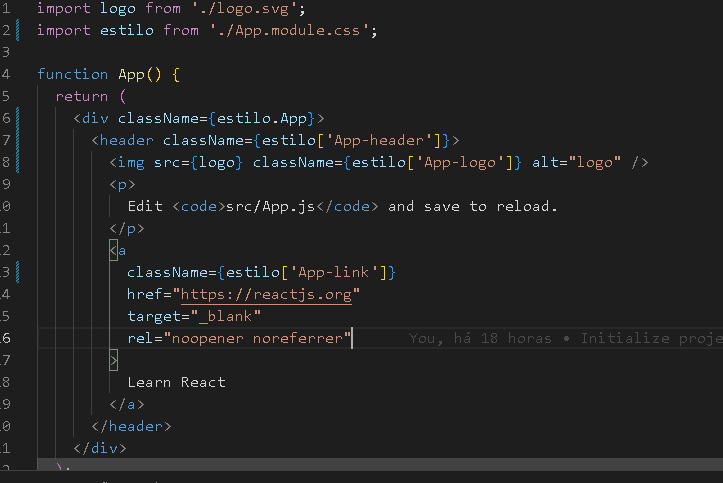The image size is (723, 483).
Task: Click 'and save to reload.' text
Action: (x=473, y=206)
